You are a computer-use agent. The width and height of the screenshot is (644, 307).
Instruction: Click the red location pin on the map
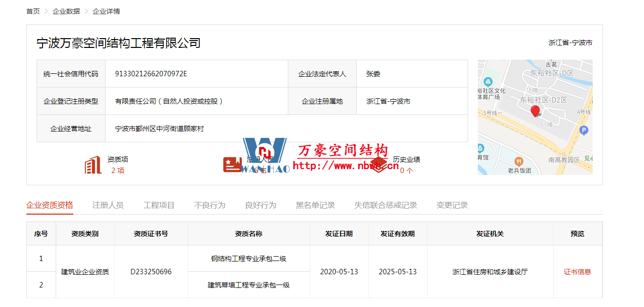pos(535,111)
